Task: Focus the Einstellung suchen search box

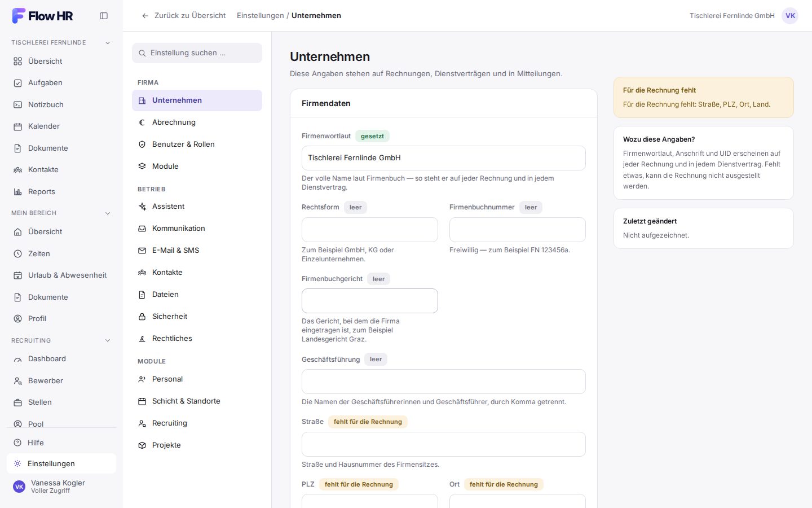Action: pos(197,53)
